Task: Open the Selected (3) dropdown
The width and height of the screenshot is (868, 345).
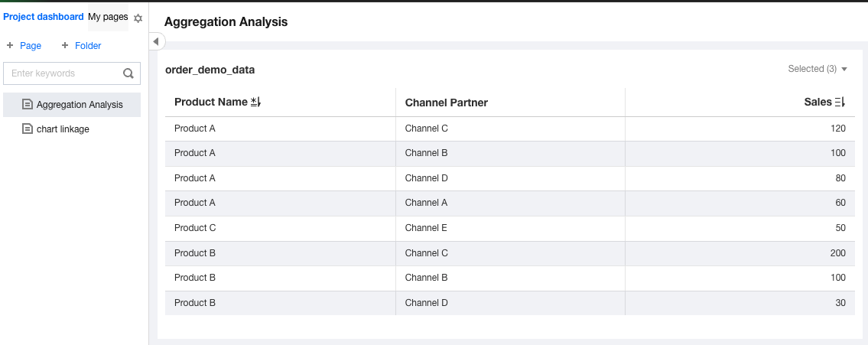Action: click(x=818, y=69)
